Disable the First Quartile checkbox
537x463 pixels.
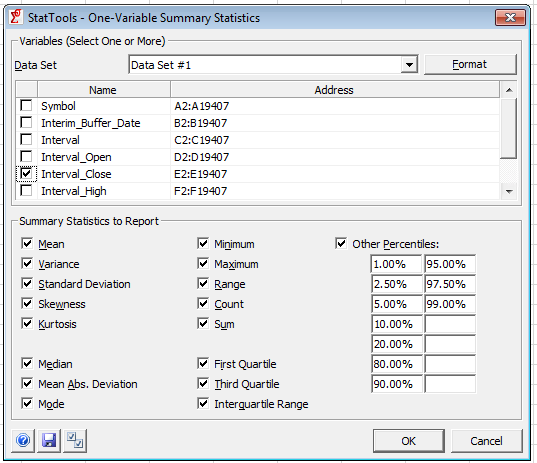coord(203,364)
